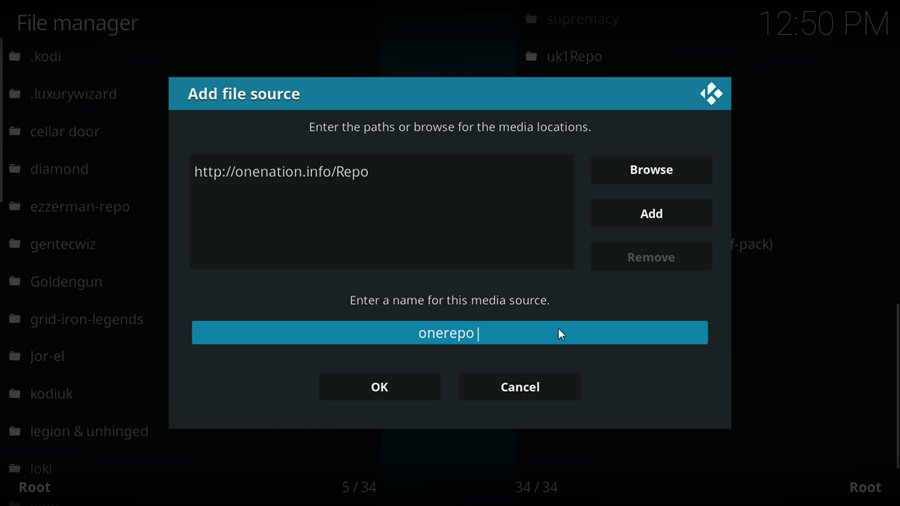Screen dimensions: 900x506
Task: Confirm with the OK button
Action: coord(379,387)
